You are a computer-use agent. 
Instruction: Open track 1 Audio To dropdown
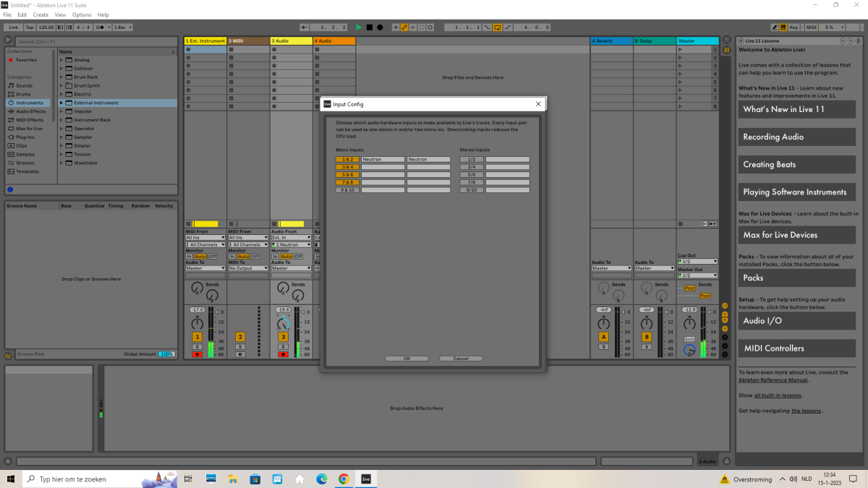tap(205, 268)
